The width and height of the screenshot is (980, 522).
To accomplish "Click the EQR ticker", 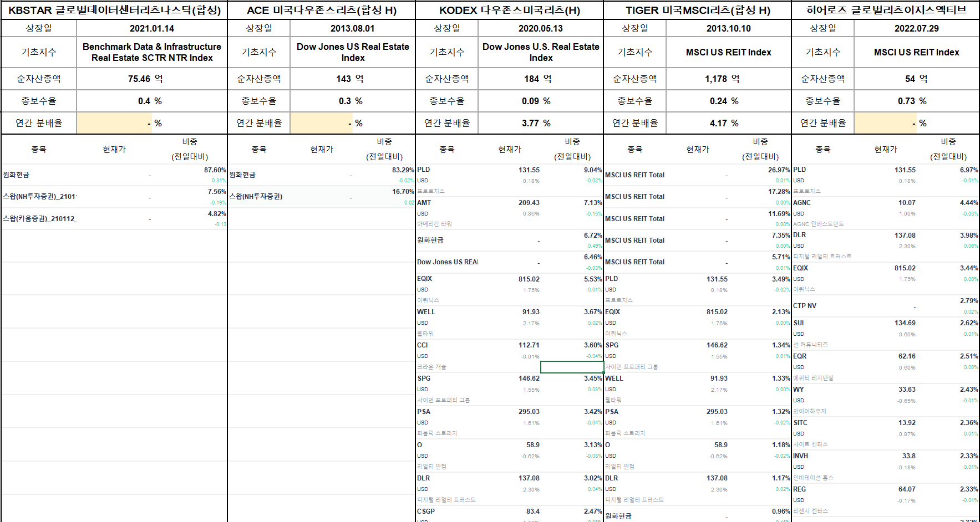I will [800, 356].
